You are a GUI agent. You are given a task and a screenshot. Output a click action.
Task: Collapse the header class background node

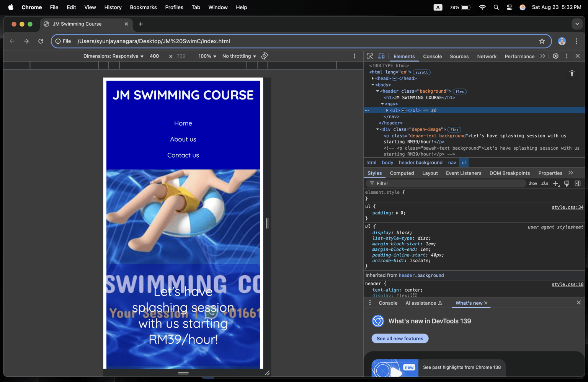point(377,91)
